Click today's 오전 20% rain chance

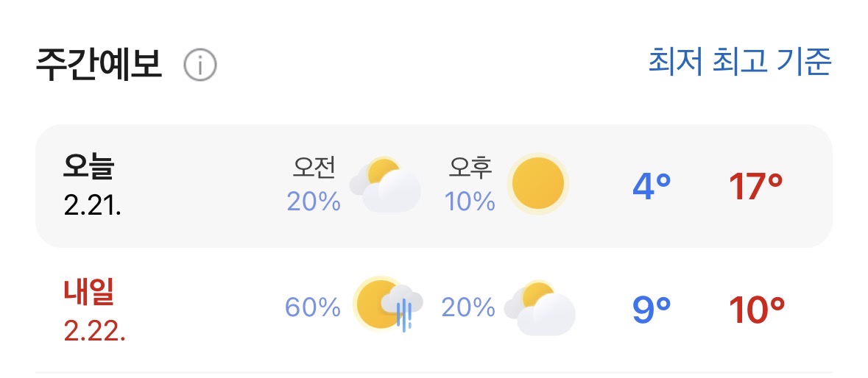(x=314, y=202)
